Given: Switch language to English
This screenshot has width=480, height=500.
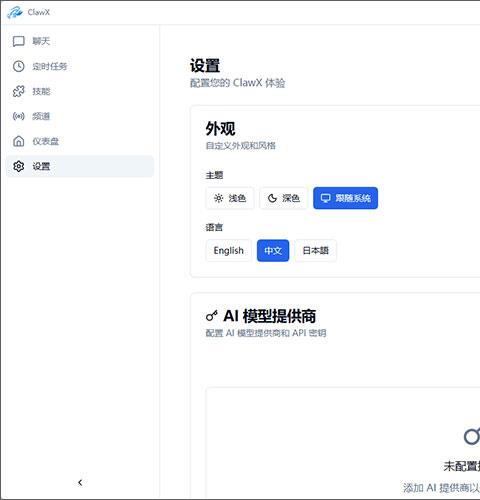Looking at the screenshot, I should pyautogui.click(x=229, y=251).
